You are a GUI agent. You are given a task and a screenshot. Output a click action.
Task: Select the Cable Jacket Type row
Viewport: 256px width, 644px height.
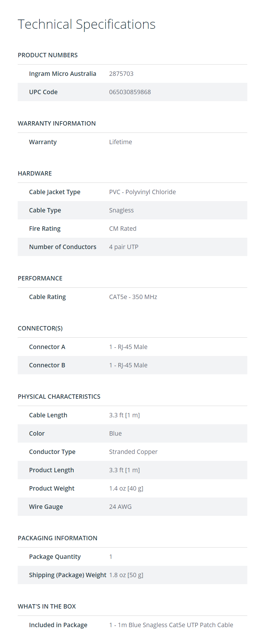click(x=132, y=192)
